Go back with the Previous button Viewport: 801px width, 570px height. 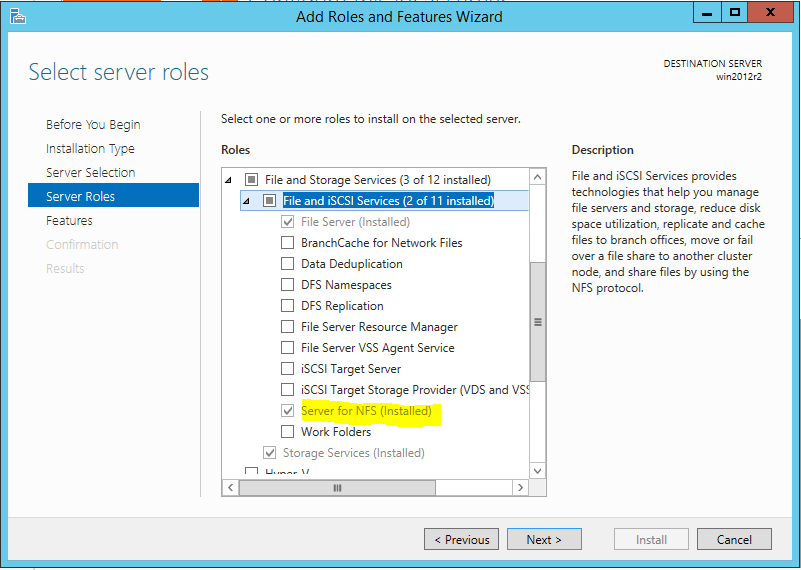[x=460, y=539]
